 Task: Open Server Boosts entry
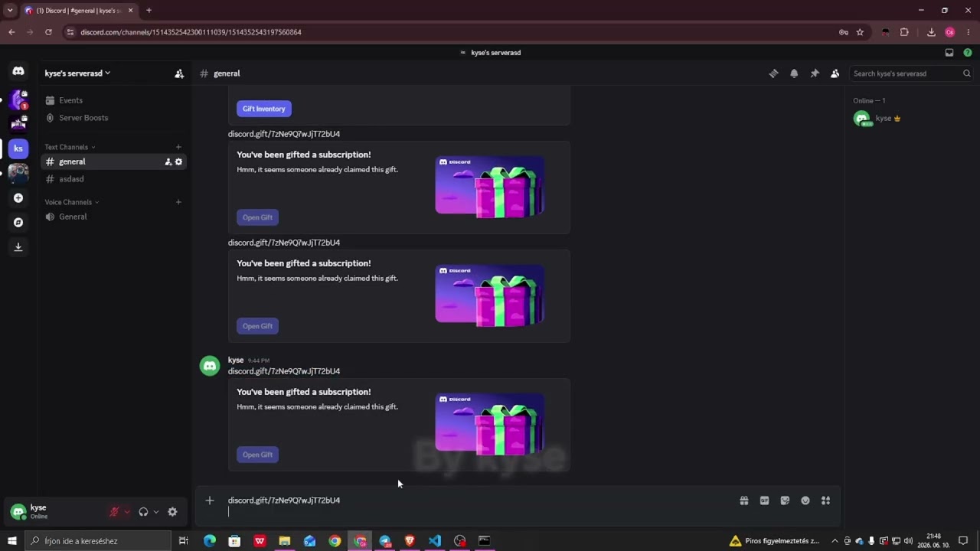(113, 118)
